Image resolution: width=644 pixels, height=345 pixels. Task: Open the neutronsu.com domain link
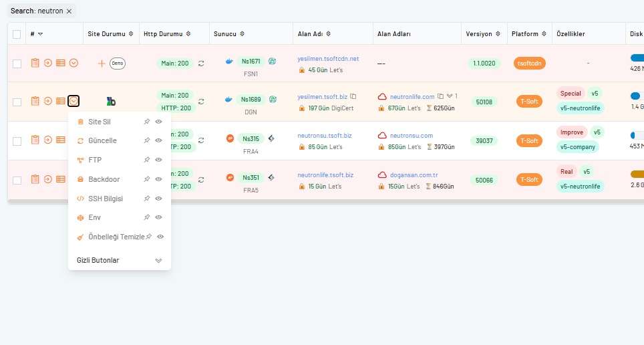coord(411,136)
